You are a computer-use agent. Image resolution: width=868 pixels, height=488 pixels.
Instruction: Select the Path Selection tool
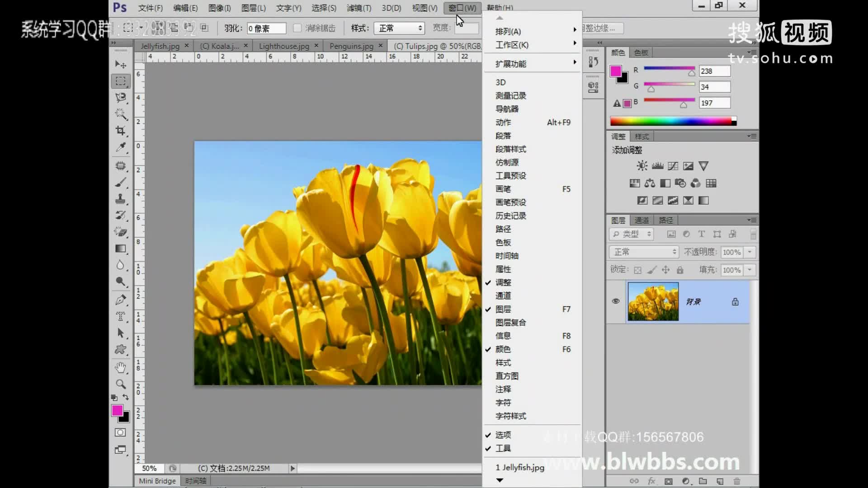[120, 333]
